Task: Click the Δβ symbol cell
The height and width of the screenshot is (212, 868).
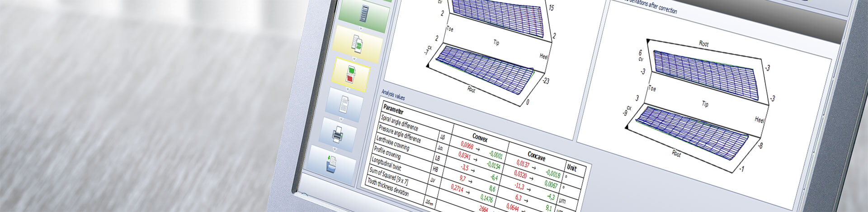Action: [x=442, y=136]
